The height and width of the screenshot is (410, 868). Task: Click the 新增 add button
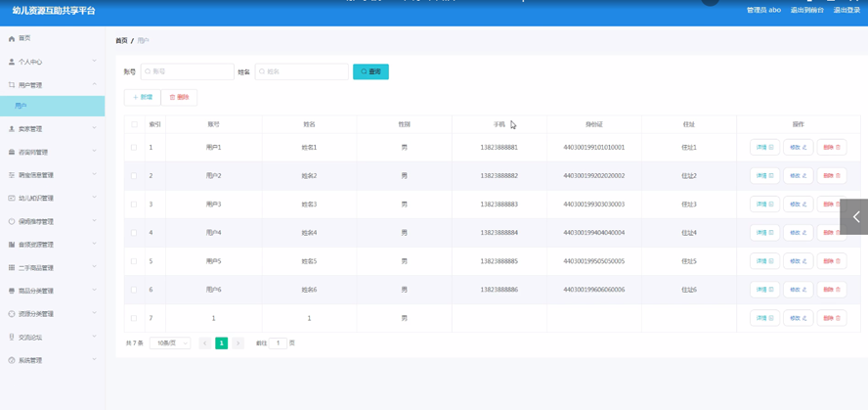(143, 98)
